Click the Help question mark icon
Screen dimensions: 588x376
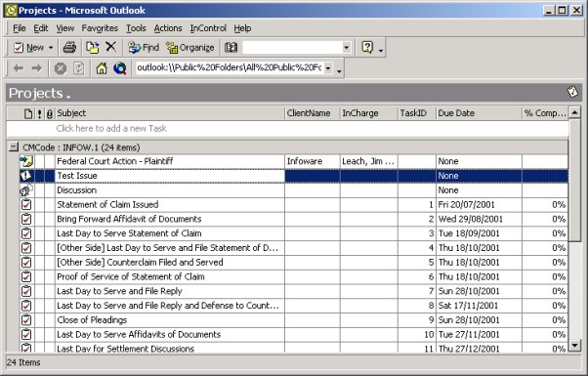[x=367, y=47]
